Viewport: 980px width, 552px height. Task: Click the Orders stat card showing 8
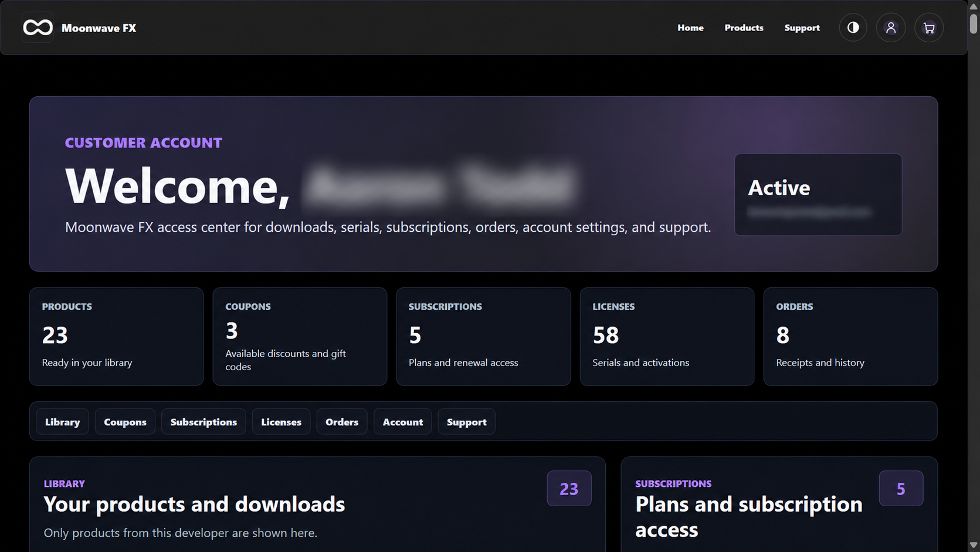(x=850, y=337)
